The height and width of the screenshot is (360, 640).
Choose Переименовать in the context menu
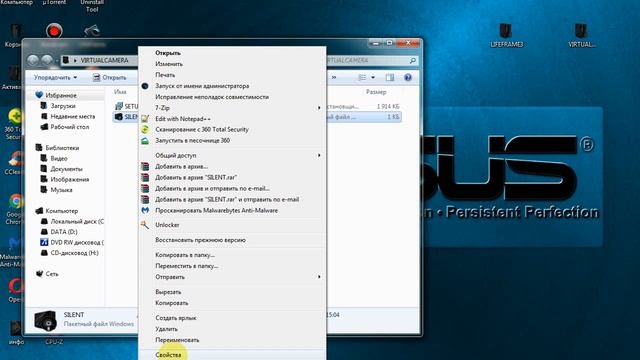click(x=177, y=340)
